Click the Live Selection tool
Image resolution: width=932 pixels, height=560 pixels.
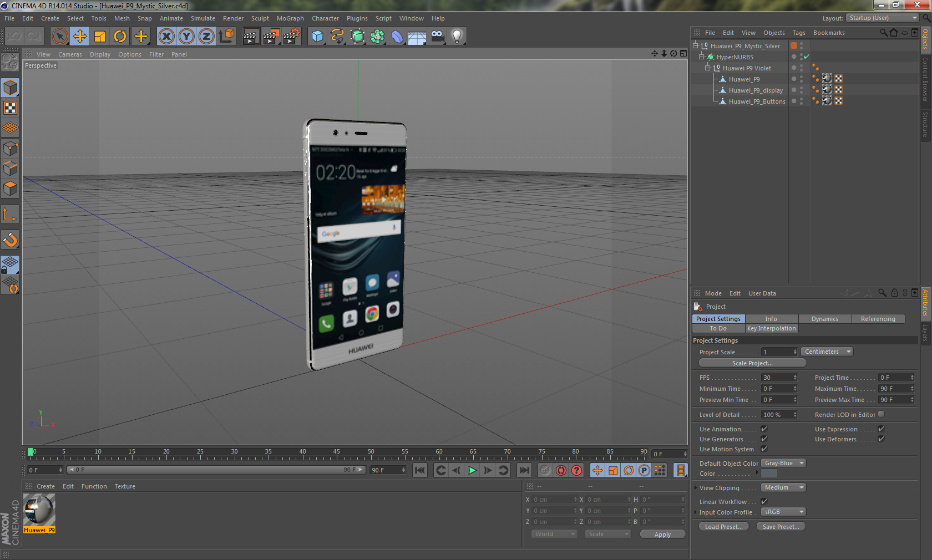[x=59, y=37]
